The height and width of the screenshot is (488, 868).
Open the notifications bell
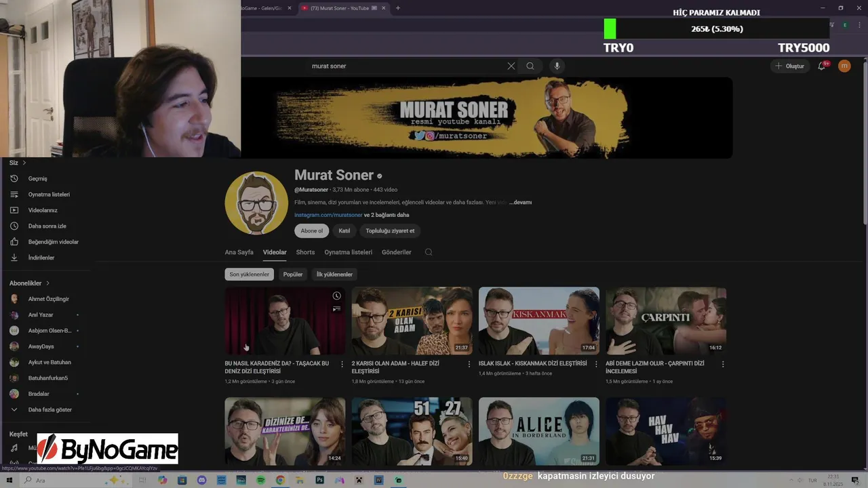[822, 66]
